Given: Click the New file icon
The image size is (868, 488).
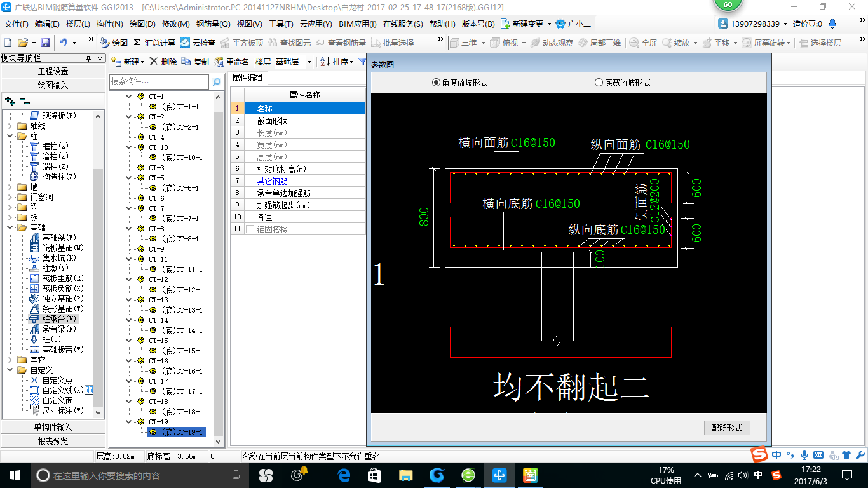Looking at the screenshot, I should (x=8, y=43).
